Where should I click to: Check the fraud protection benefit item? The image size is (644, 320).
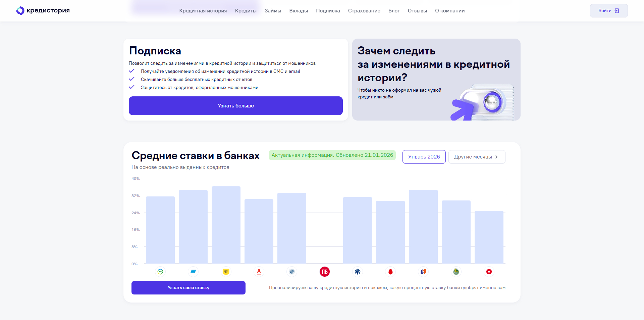coord(200,87)
